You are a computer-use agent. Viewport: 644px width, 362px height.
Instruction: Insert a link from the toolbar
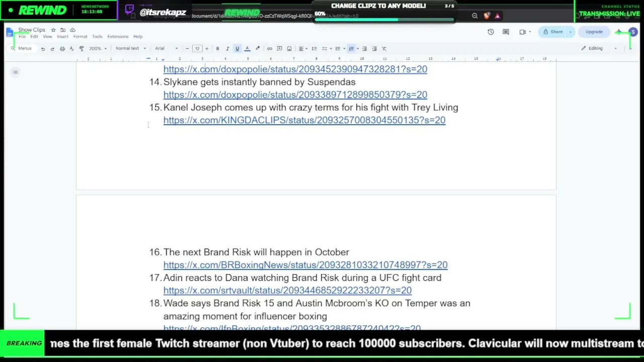(x=270, y=49)
